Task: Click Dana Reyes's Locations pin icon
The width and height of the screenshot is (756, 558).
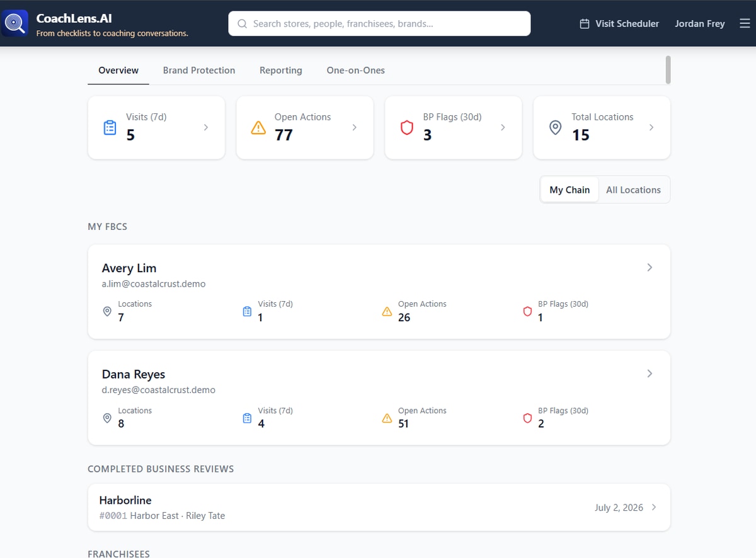Action: point(107,418)
